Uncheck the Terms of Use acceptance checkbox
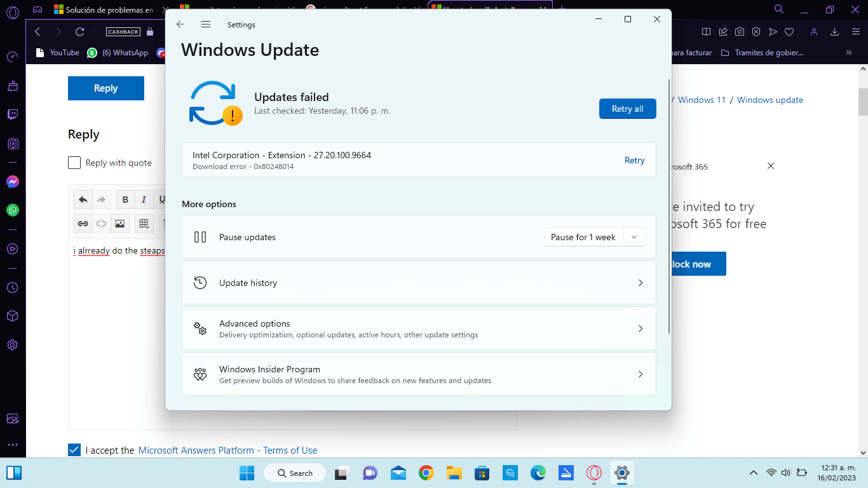 click(x=74, y=450)
